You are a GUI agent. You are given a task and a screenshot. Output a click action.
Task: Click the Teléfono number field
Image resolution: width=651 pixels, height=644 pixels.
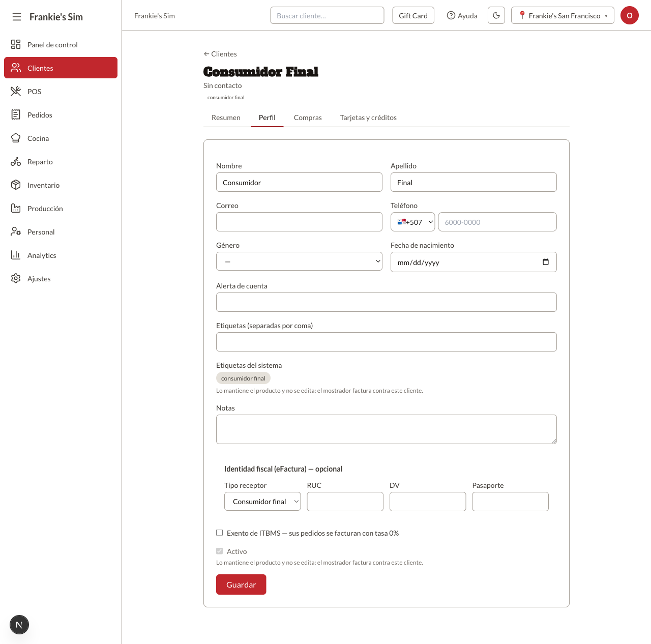coord(497,222)
